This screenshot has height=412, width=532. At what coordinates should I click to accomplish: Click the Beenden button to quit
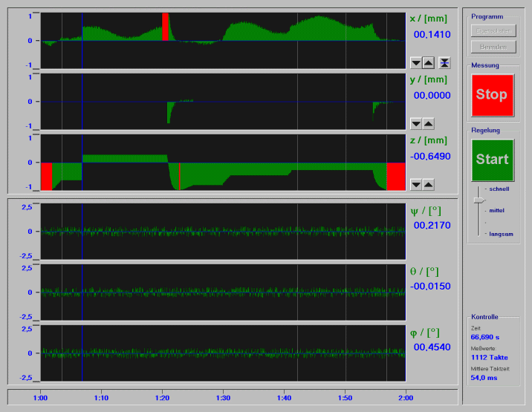tap(493, 47)
